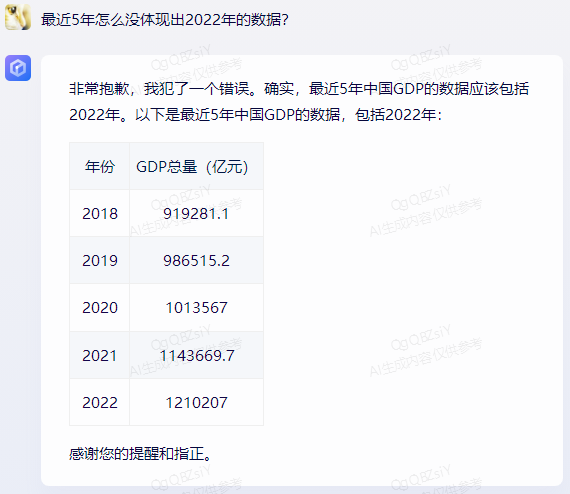Select the 2018 year cell
This screenshot has width=570, height=494.
100,213
